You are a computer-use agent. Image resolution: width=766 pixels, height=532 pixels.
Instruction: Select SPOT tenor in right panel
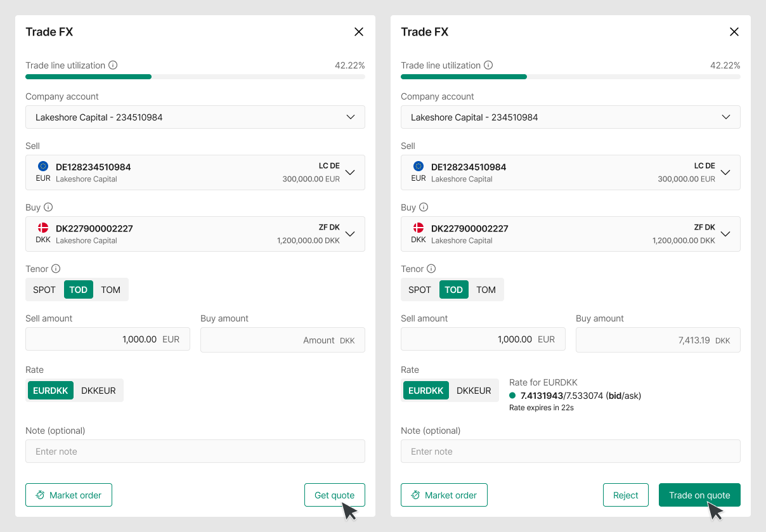point(420,290)
